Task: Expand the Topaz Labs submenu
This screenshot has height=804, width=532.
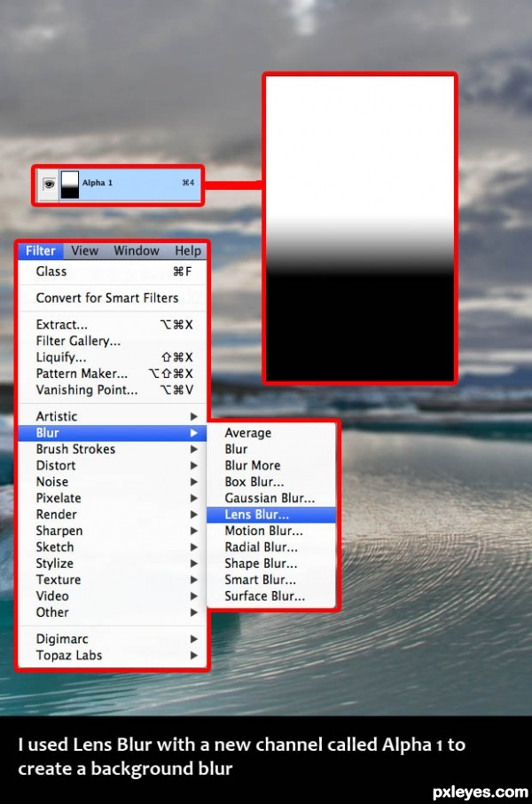Action: tap(113, 655)
